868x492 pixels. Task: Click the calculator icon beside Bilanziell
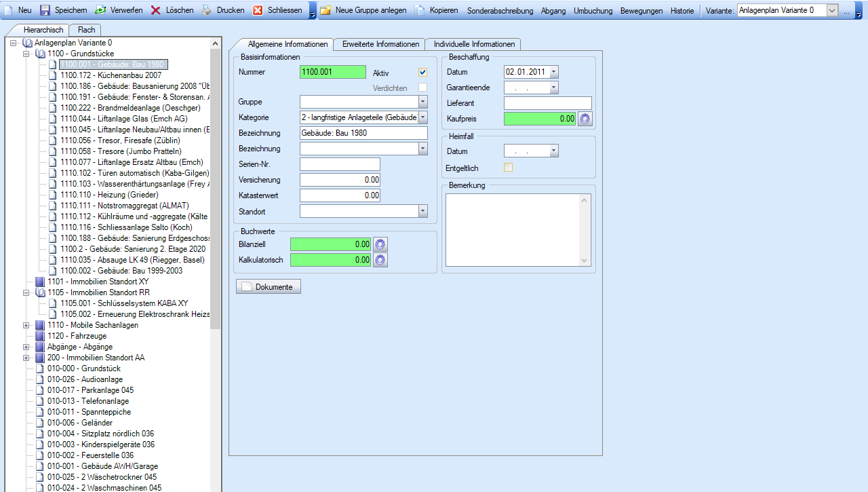pos(380,244)
